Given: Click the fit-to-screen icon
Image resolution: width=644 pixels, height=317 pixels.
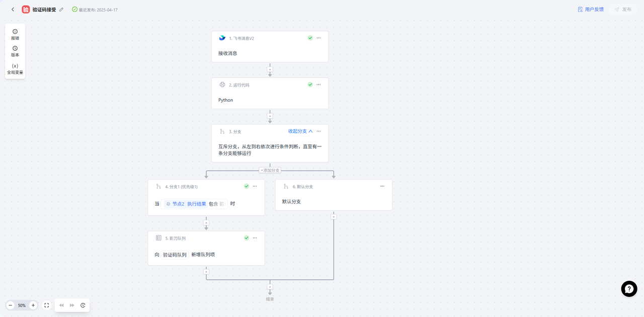Looking at the screenshot, I should point(46,305).
